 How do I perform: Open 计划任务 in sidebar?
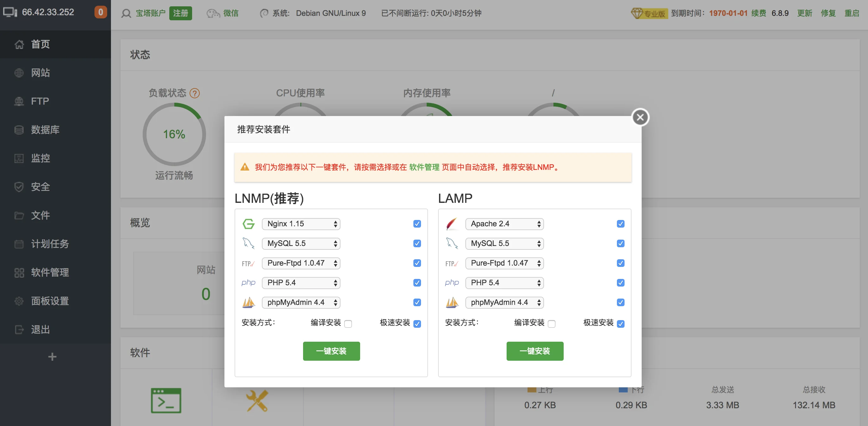pos(55,244)
